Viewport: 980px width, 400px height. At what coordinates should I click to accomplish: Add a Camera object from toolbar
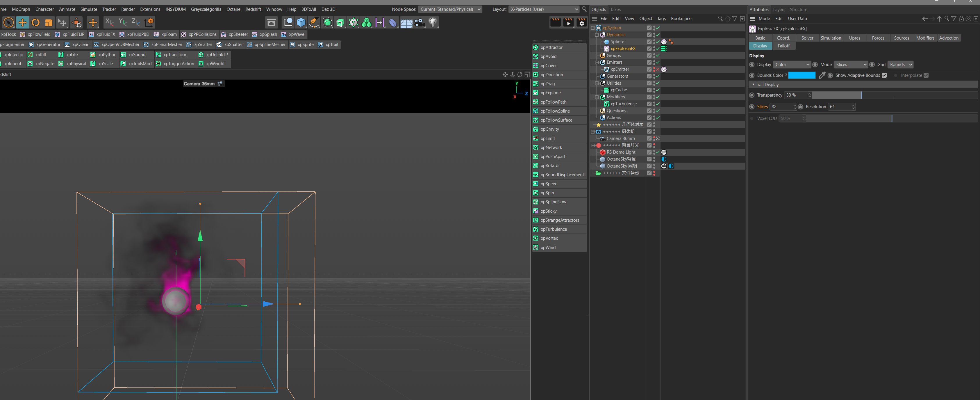419,22
